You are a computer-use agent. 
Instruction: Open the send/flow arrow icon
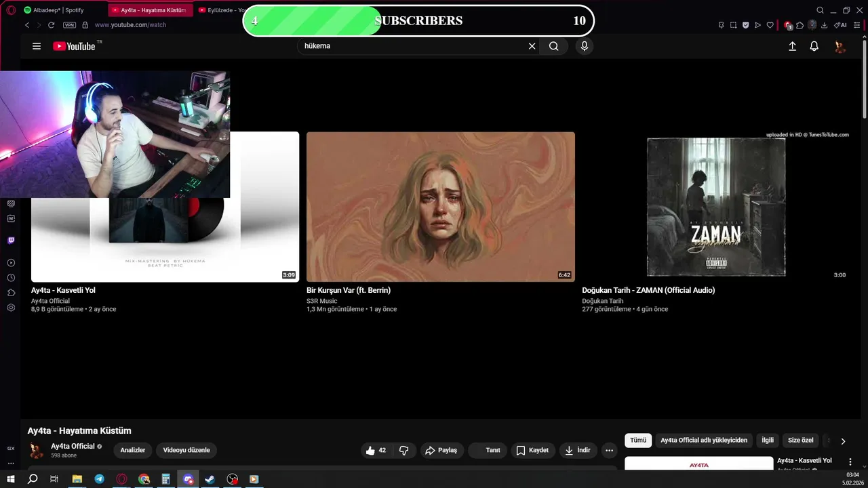pyautogui.click(x=758, y=25)
